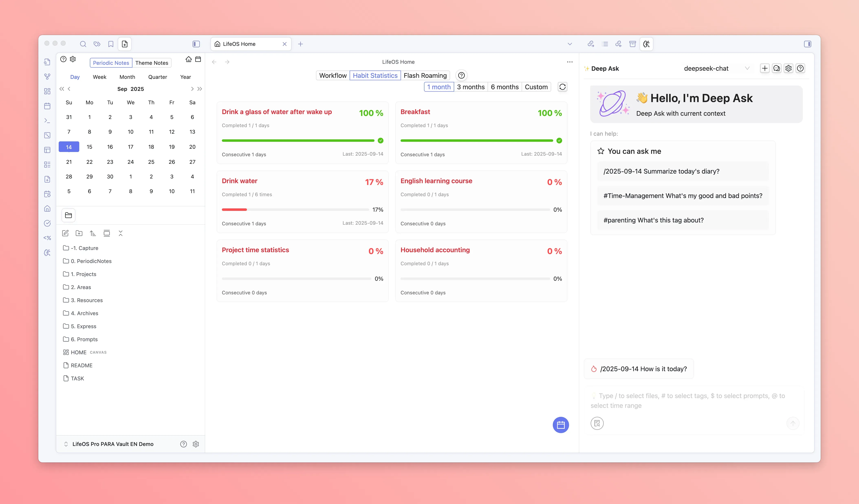The image size is (859, 504).
Task: Open Deep Ask settings gear icon
Action: pos(789,68)
